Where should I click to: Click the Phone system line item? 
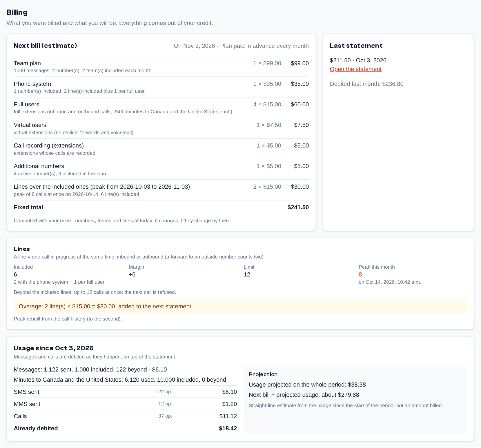(161, 87)
